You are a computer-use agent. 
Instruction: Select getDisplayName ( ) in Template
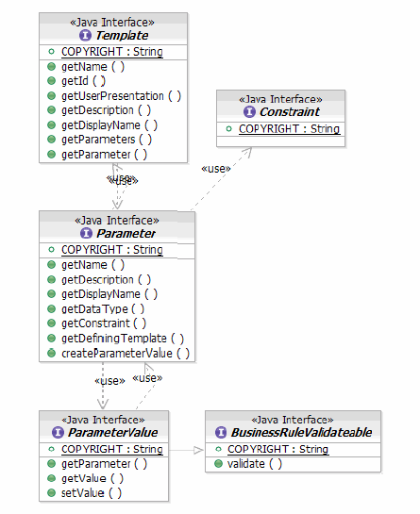(x=109, y=125)
